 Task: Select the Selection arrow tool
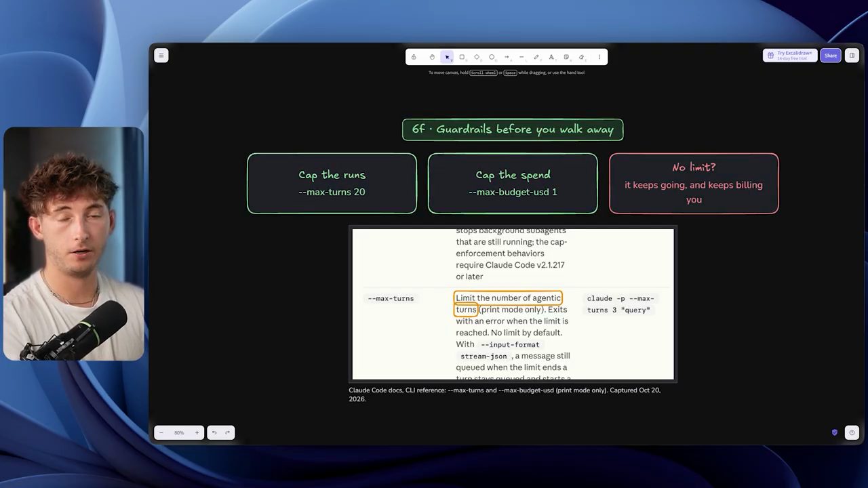click(x=447, y=57)
